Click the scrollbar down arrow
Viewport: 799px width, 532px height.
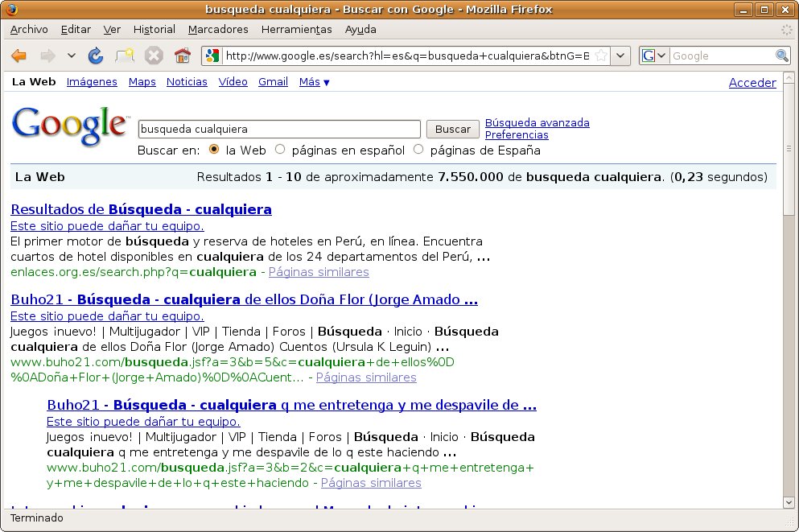tap(789, 502)
